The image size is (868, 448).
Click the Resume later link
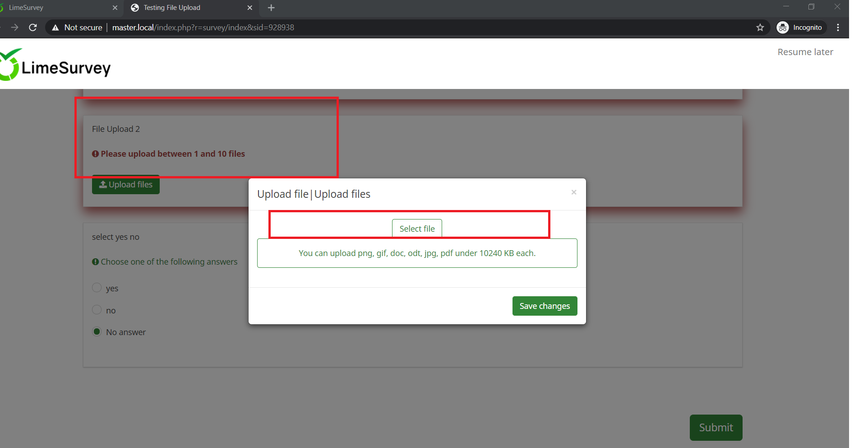tap(805, 52)
